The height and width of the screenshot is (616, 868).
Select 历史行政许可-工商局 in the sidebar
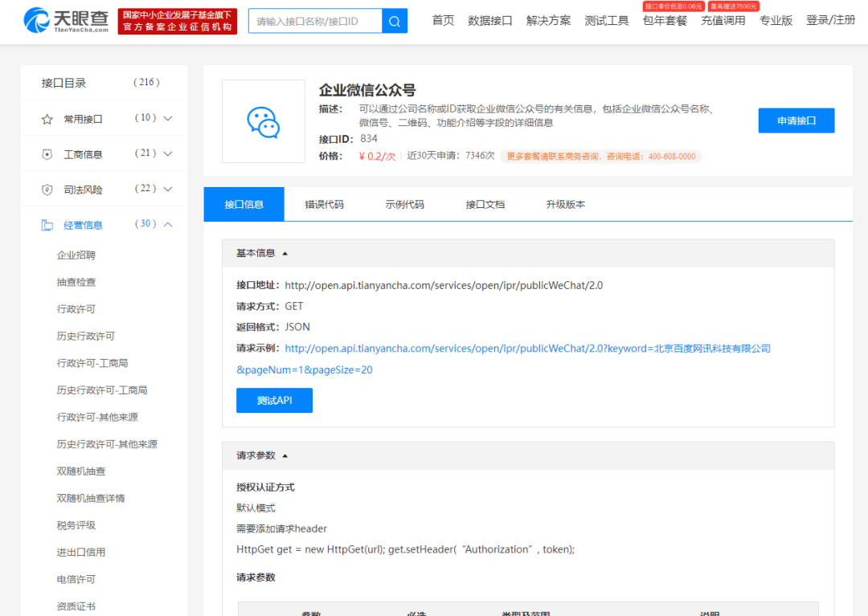[102, 390]
